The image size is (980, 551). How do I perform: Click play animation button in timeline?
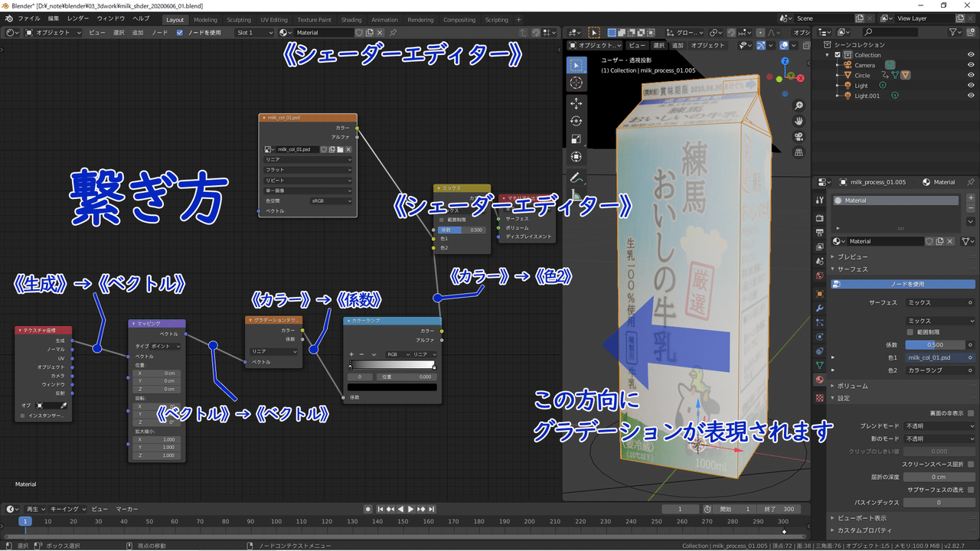pos(411,509)
